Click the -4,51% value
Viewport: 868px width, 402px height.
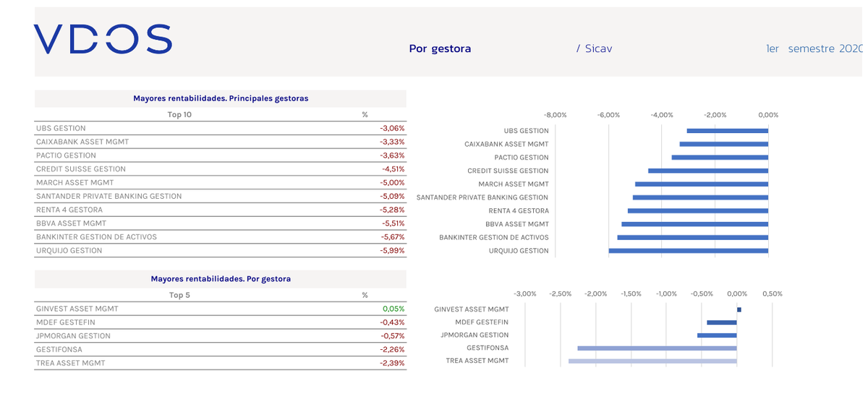(393, 169)
